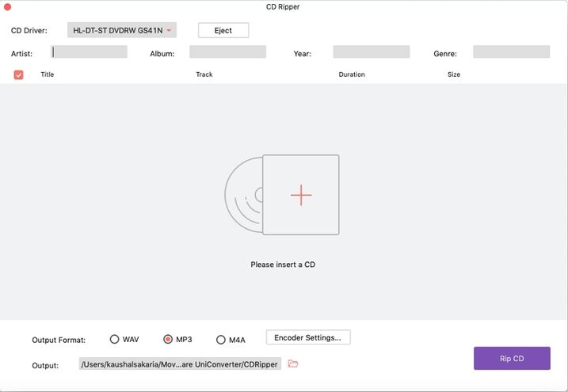Open the output folder browse icon
The image size is (568, 392).
293,363
